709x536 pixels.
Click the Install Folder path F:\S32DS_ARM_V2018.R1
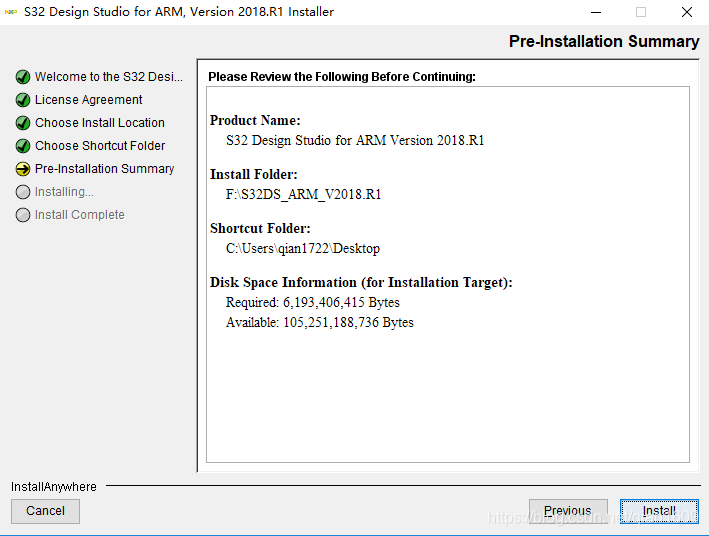pos(303,194)
